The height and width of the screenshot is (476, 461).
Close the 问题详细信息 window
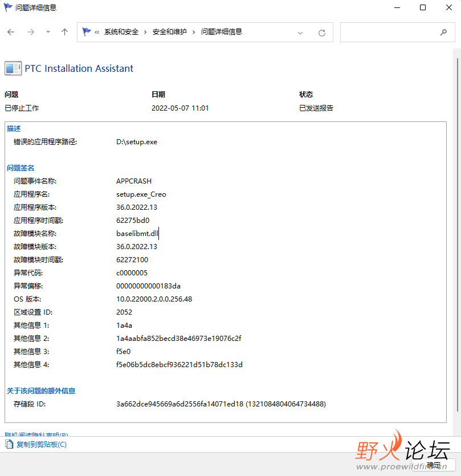point(449,7)
